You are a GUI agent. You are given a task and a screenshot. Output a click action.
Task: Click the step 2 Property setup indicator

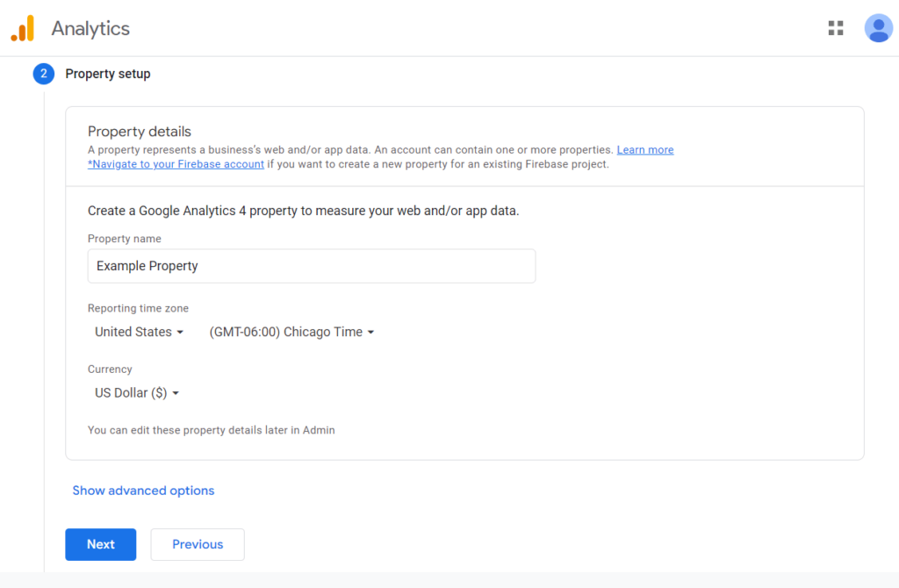pos(43,74)
